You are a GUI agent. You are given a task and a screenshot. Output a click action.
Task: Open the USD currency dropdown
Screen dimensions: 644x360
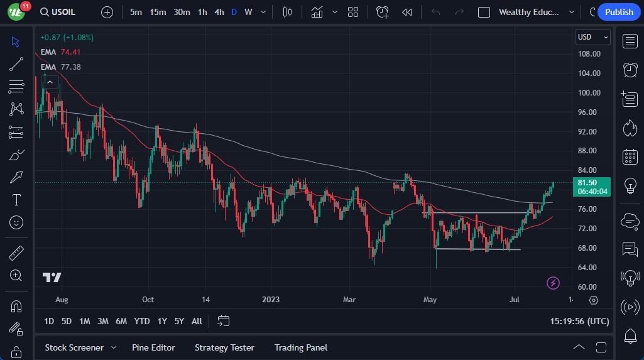pos(592,37)
